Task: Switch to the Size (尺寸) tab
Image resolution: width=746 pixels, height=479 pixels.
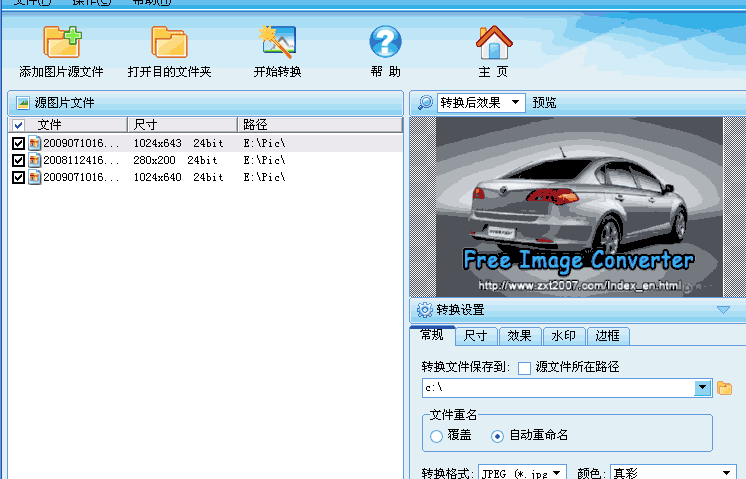Action: [x=476, y=336]
